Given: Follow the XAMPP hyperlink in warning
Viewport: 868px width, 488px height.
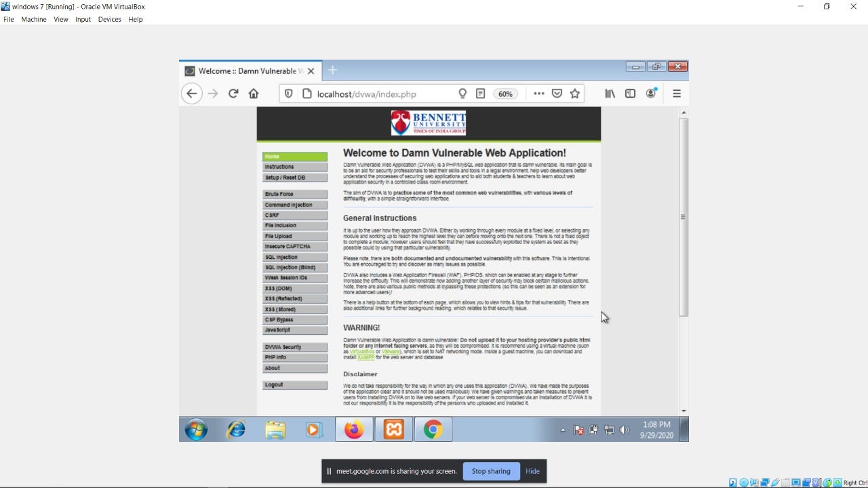Looking at the screenshot, I should click(x=366, y=357).
